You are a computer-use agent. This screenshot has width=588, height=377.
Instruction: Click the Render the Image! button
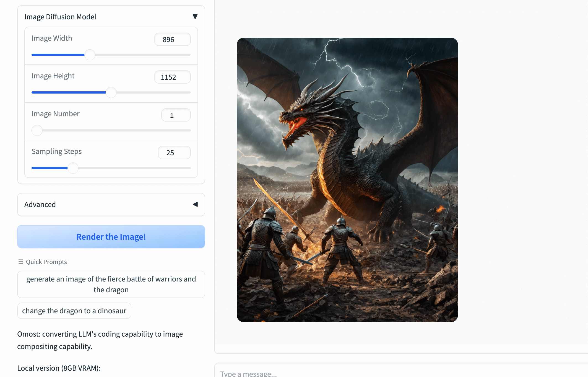(x=111, y=237)
